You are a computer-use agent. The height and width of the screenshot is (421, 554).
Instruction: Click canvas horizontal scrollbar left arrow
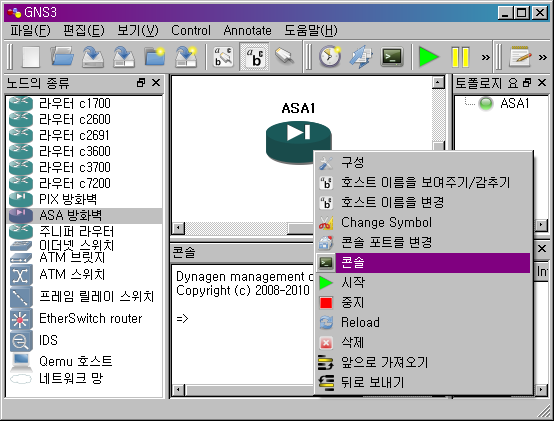click(x=178, y=228)
